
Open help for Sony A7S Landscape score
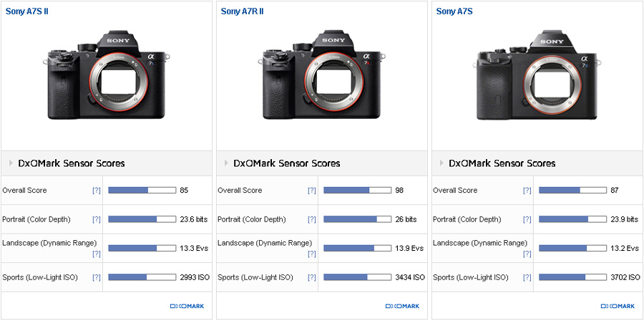527,254
